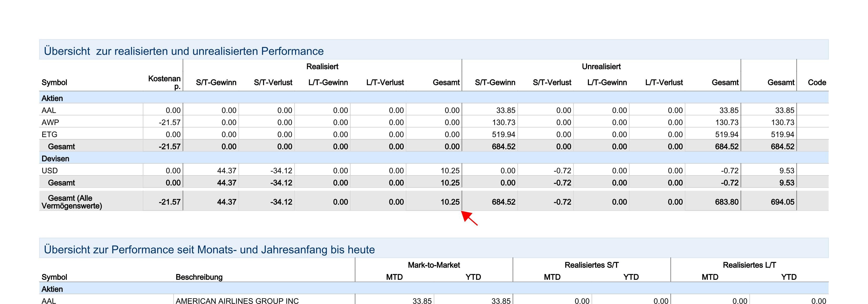Click the Realisiertes L/T column group header
This screenshot has height=304, width=868.
(749, 265)
